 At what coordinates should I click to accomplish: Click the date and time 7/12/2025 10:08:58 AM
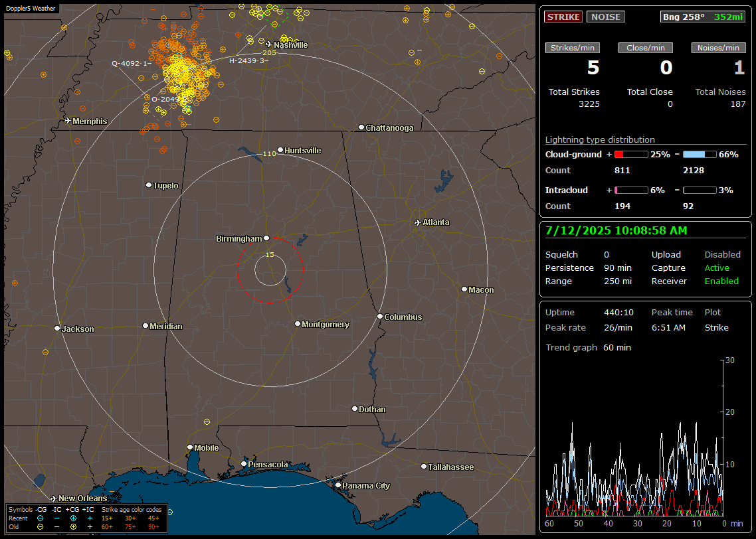pos(616,230)
